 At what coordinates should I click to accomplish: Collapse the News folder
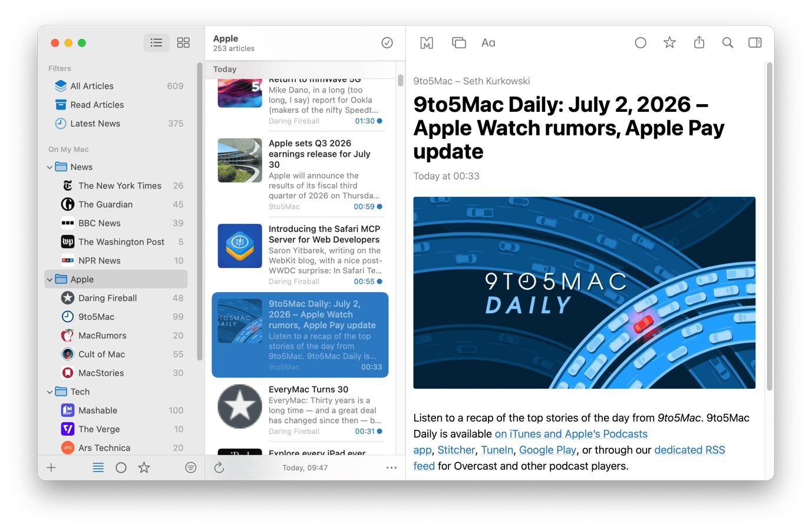coord(49,167)
